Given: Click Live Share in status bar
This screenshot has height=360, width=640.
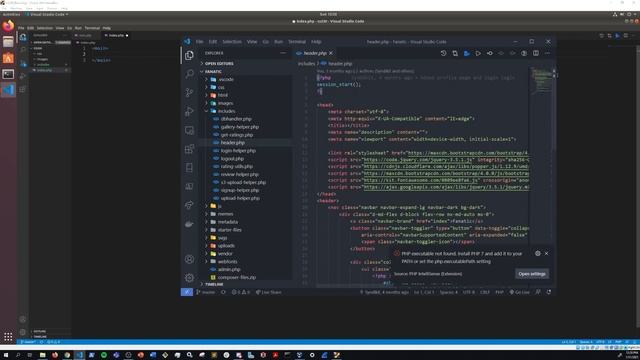Looking at the screenshot, I should tap(269, 292).
